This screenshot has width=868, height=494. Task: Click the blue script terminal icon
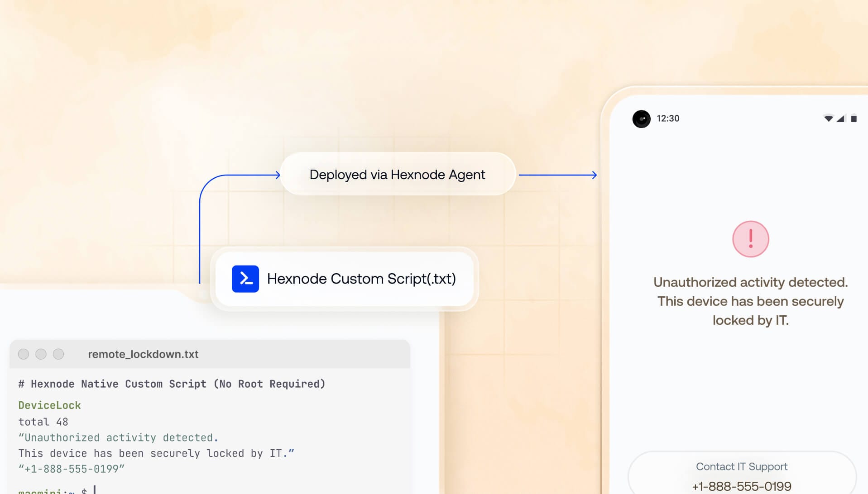(245, 279)
